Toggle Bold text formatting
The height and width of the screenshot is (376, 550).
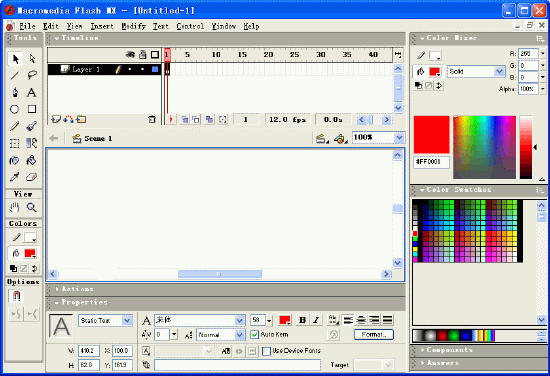click(302, 320)
